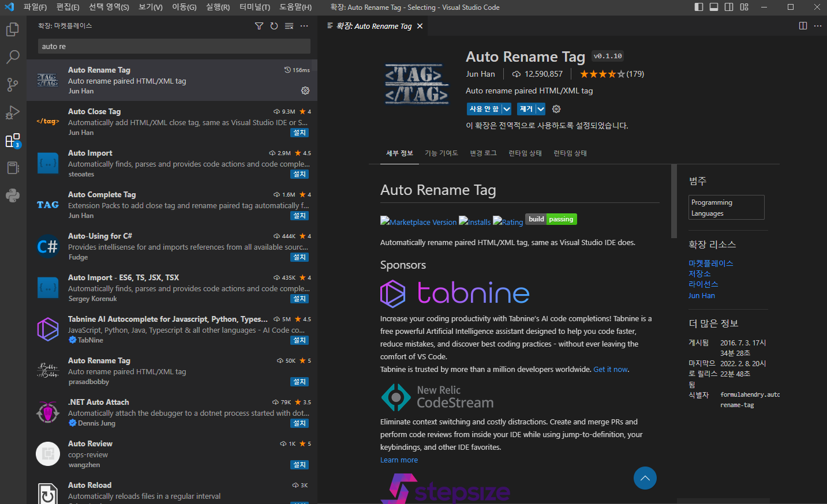827x504 pixels.
Task: Refresh the extensions list
Action: [274, 26]
